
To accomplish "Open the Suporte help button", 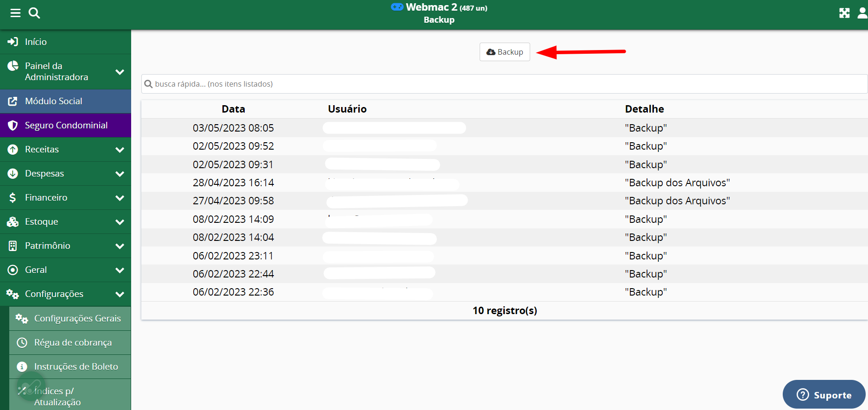I will pos(824,395).
